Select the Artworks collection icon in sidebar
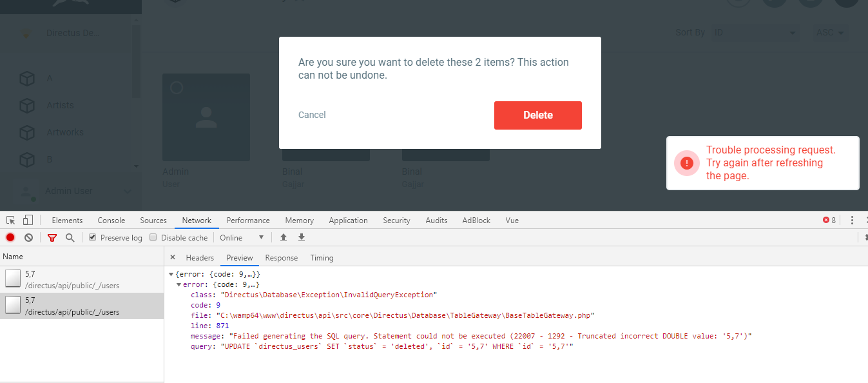 27,132
